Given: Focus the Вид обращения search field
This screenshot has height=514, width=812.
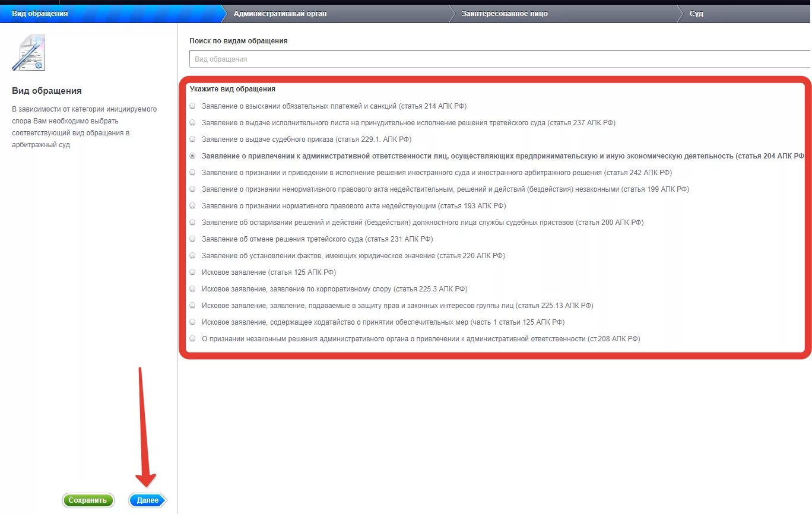Looking at the screenshot, I should click(x=500, y=59).
